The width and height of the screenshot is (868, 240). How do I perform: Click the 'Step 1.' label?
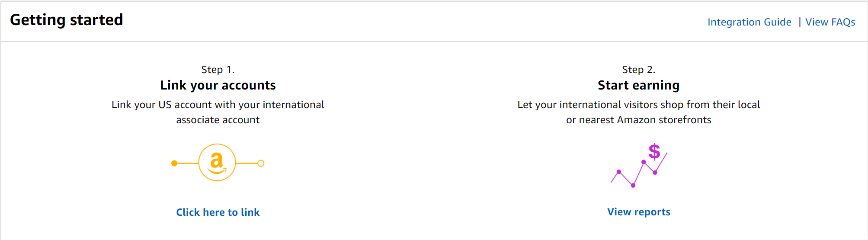(x=218, y=70)
